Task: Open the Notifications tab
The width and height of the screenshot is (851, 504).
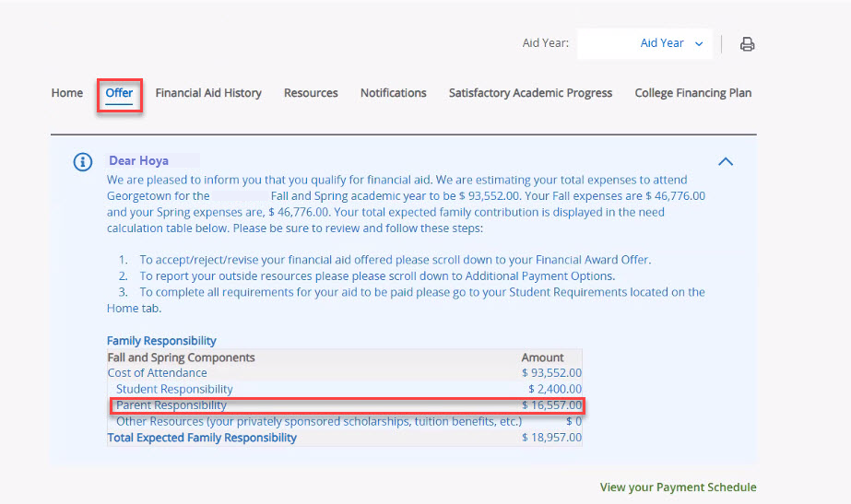Action: point(393,93)
